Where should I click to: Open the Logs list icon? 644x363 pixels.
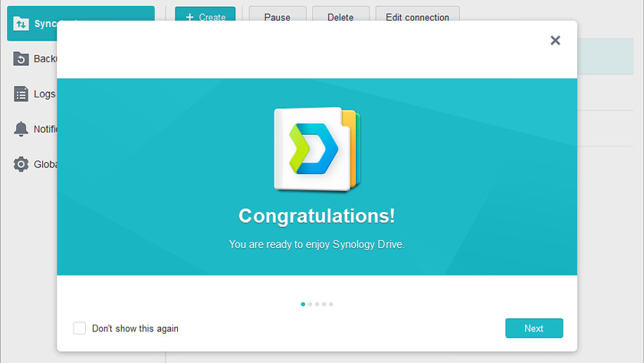click(x=21, y=94)
